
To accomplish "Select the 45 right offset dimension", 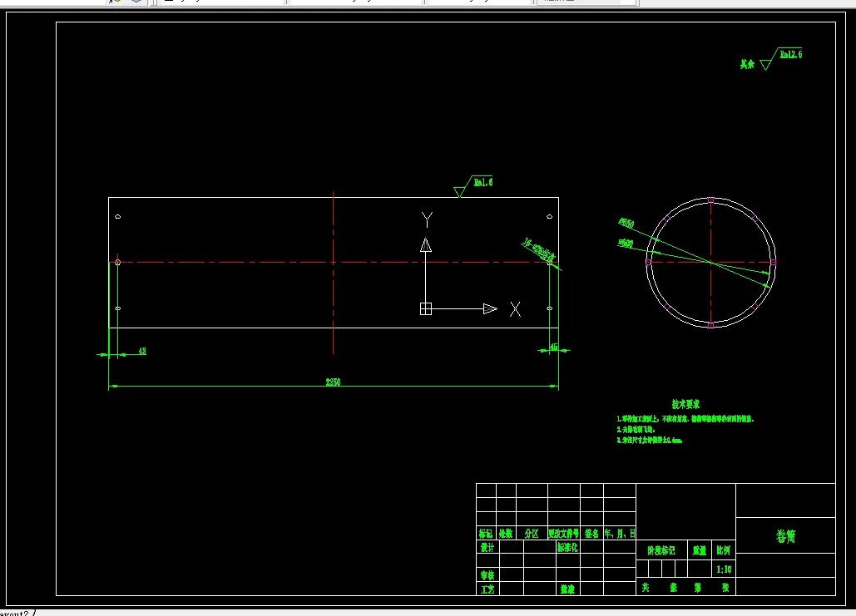I will click(553, 347).
